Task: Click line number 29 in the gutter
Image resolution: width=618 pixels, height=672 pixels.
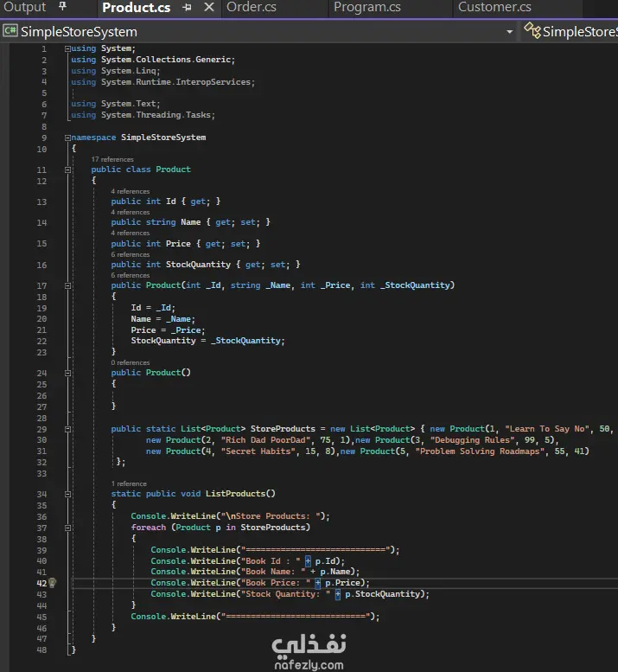Action: coord(41,430)
